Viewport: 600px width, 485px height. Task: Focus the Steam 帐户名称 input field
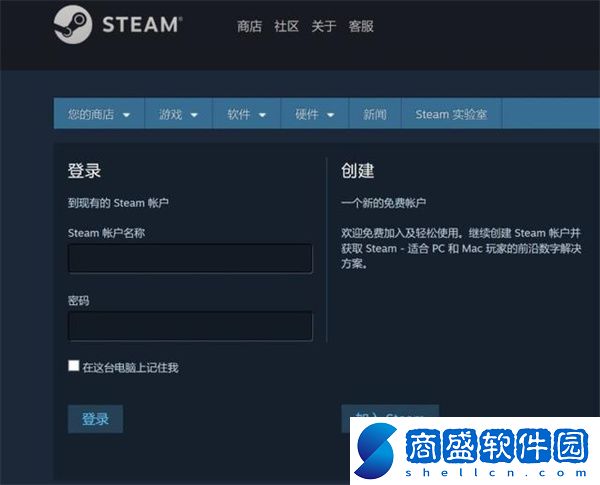(x=190, y=258)
